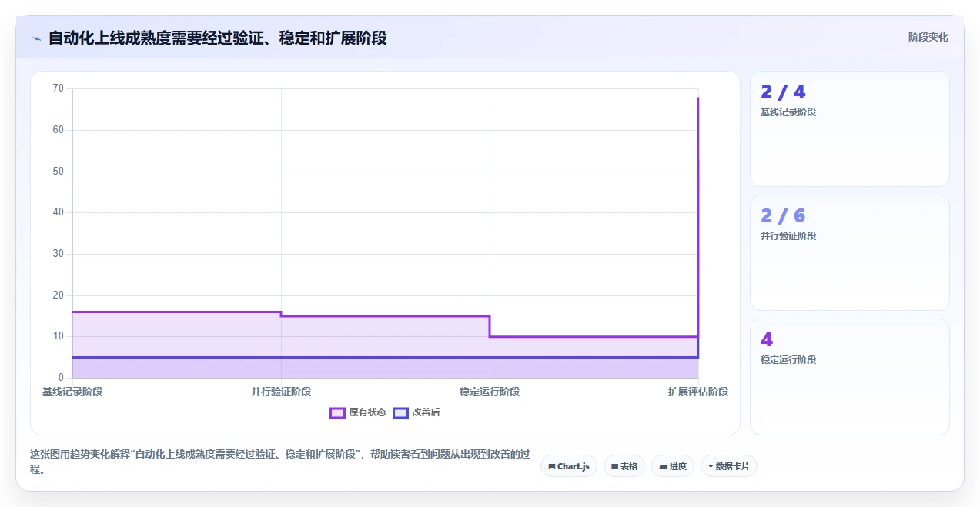980x507 pixels.
Task: Open the 基线记录阶段 data card
Action: 849,128
